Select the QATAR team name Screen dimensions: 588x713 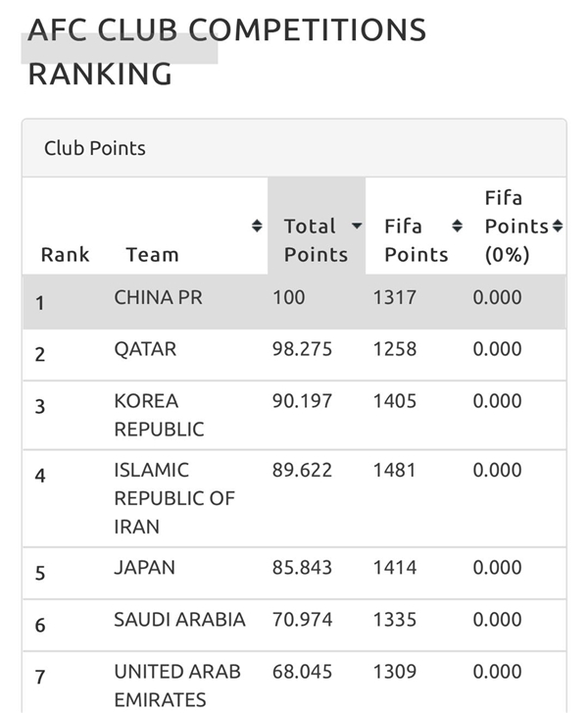(145, 349)
